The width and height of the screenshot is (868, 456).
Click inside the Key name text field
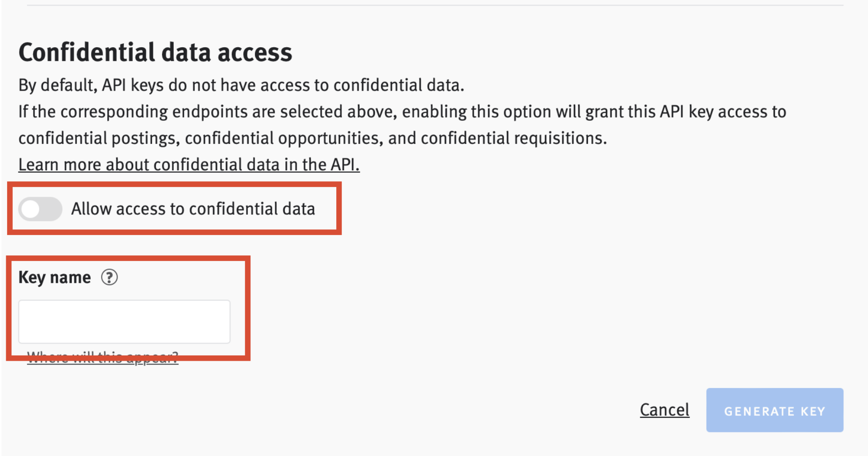pos(124,321)
